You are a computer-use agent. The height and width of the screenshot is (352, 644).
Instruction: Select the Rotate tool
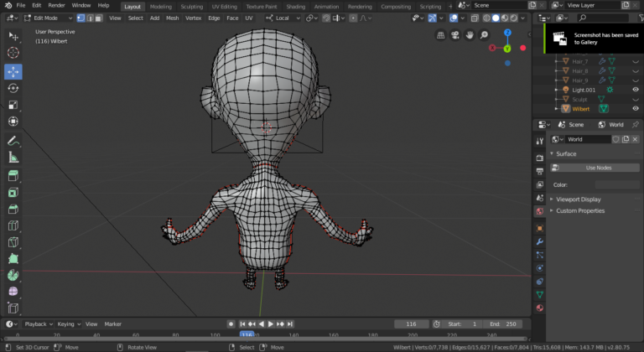13,89
